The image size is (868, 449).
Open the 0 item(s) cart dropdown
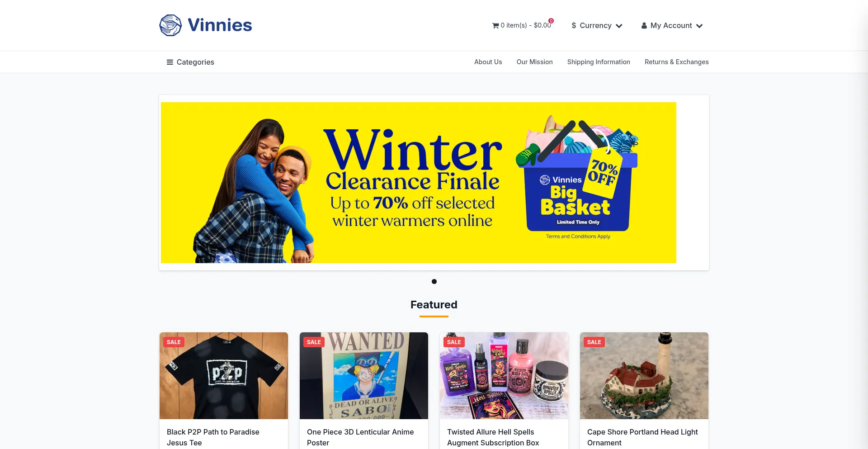pyautogui.click(x=522, y=25)
